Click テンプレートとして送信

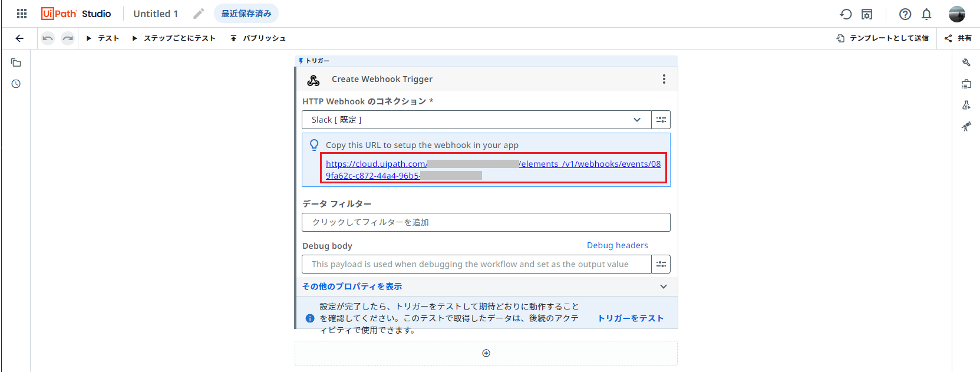[882, 38]
